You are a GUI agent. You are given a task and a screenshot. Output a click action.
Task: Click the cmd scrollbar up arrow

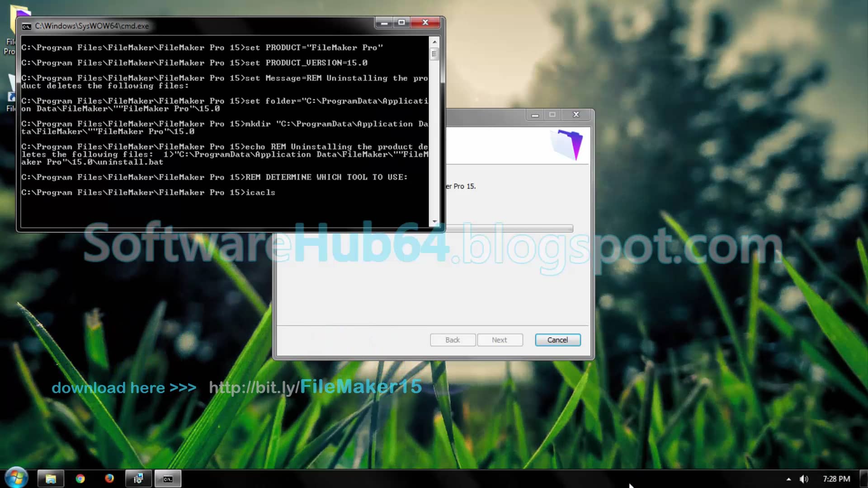434,42
